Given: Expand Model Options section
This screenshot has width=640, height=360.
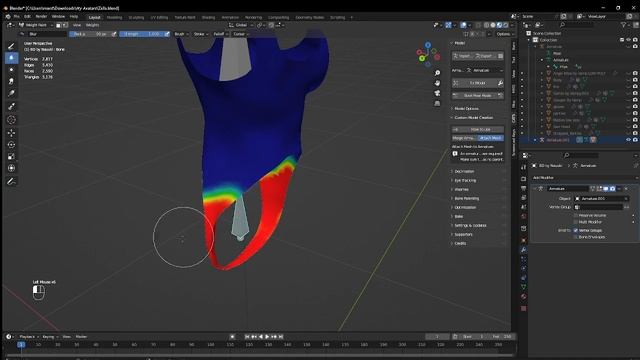Looking at the screenshot, I should (x=466, y=109).
